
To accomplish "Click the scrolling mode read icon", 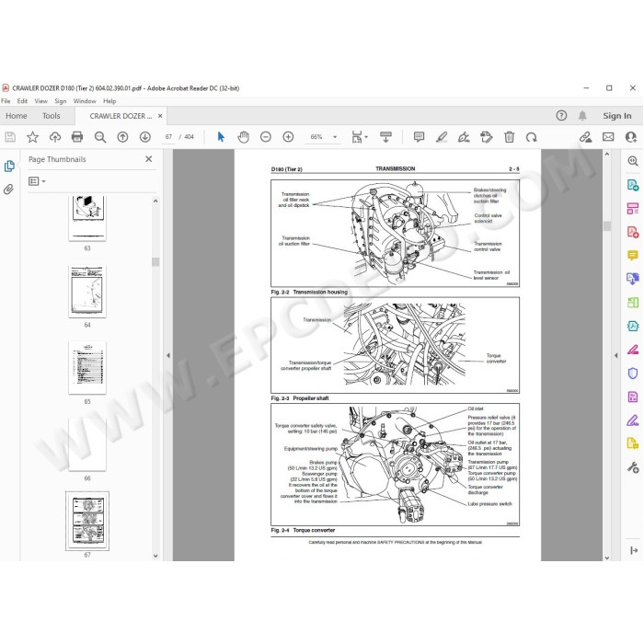I will click(385, 137).
